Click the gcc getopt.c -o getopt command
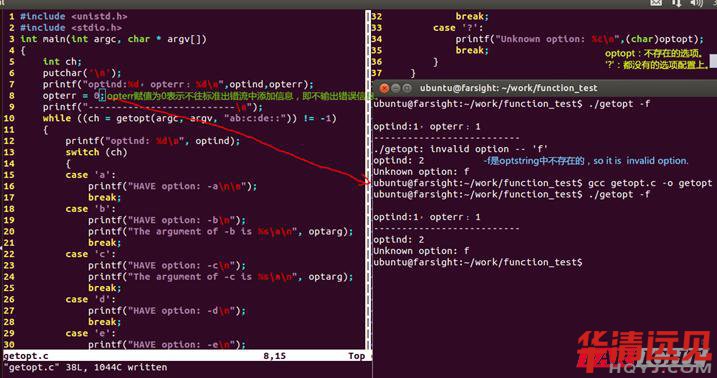Screen dimensions: 717x378 point(650,183)
